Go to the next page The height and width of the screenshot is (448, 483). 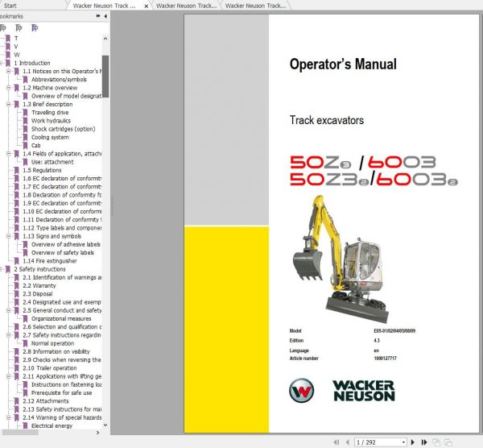[413, 442]
